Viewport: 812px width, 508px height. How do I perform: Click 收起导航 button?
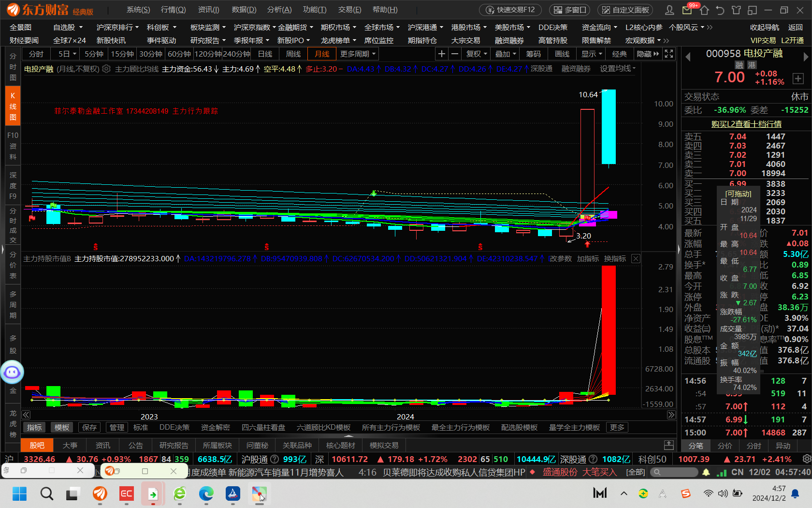[x=765, y=28]
